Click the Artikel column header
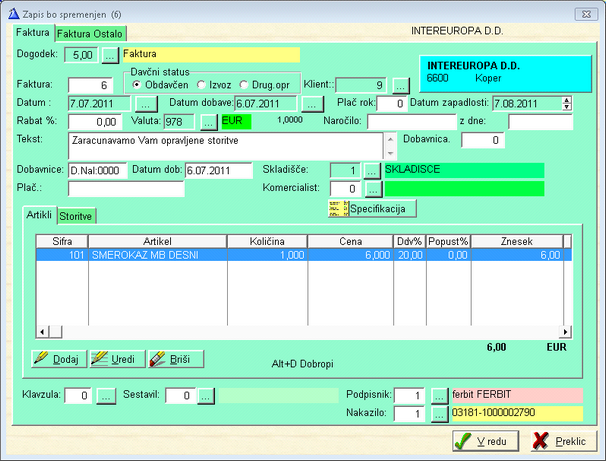 tap(157, 242)
